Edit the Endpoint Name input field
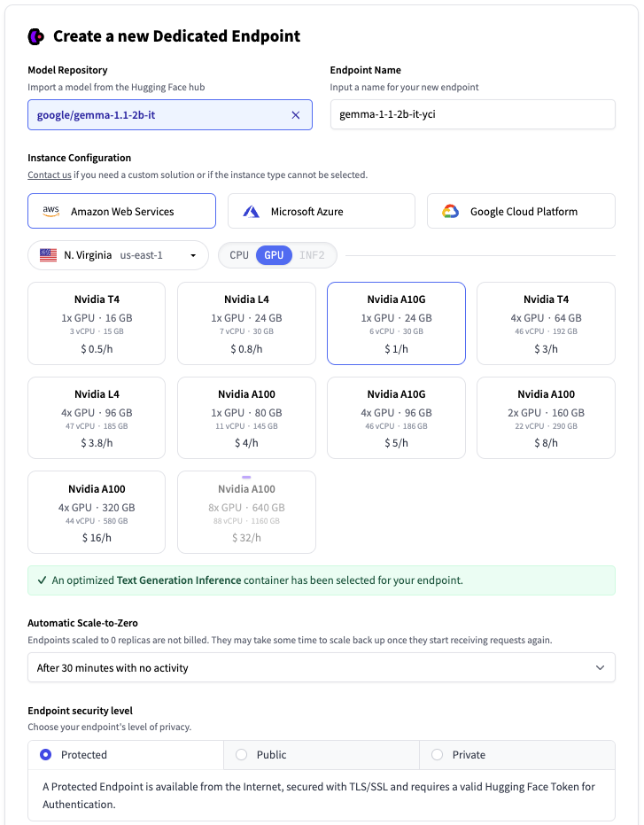 472,115
